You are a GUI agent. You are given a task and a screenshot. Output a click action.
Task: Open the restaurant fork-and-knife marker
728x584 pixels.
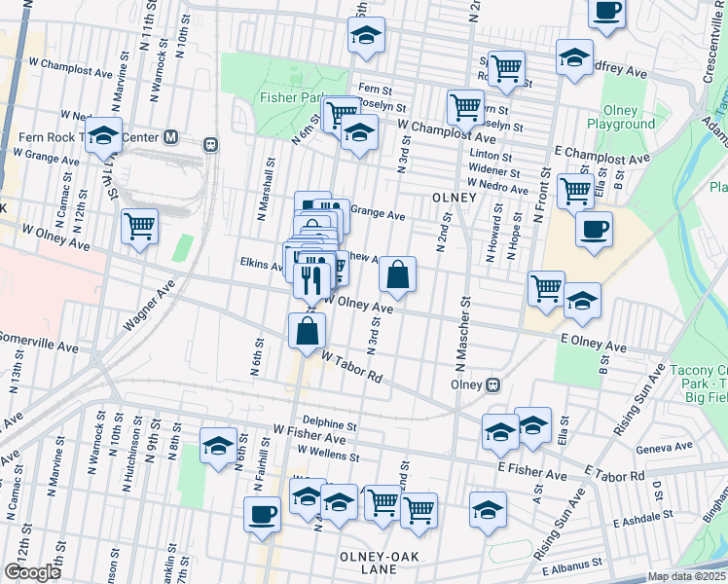tap(311, 280)
